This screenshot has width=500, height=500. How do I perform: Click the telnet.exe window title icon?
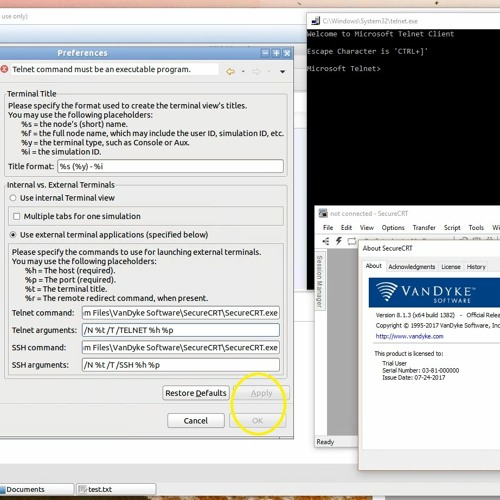pyautogui.click(x=315, y=21)
